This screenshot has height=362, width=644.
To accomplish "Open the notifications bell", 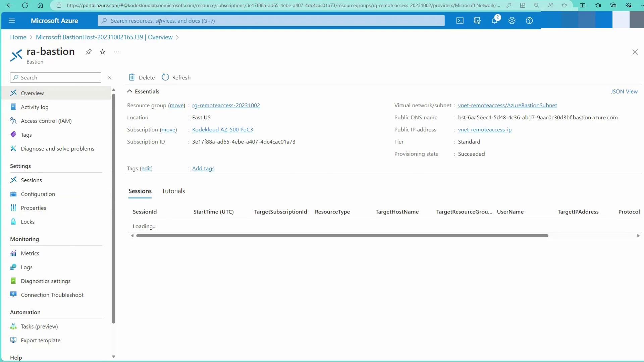I will pos(495,21).
